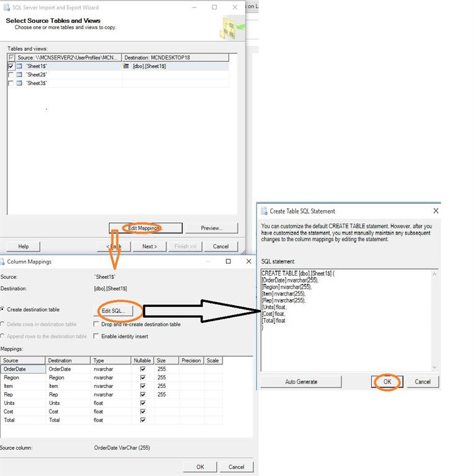This screenshot has height=476, width=474.
Task: Click destination cell [dbo].[Sheet1$]
Action: coord(175,66)
